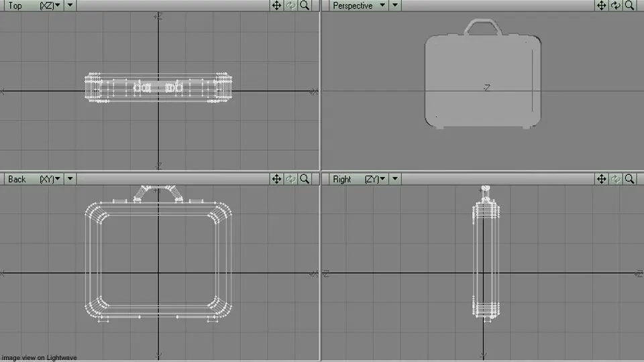Click the suitcase handle wireframe in Back view
The height and width of the screenshot is (362, 644).
pyautogui.click(x=158, y=193)
